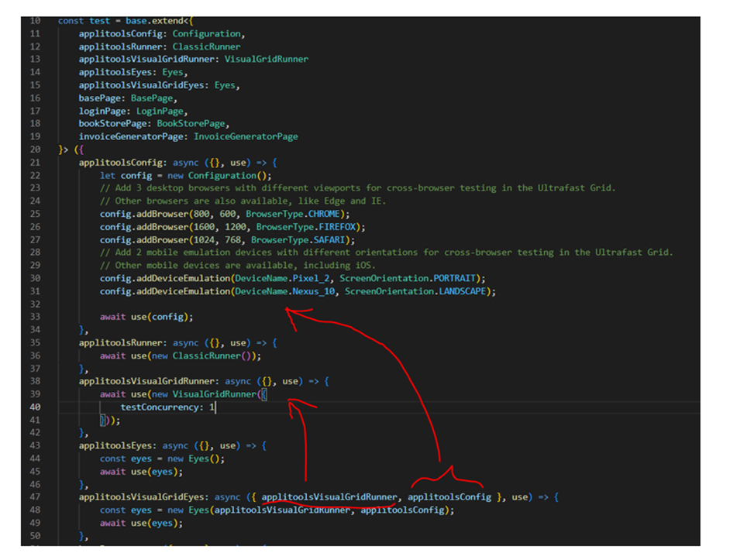Click line number 40 in the gutter
The width and height of the screenshot is (730, 560).
[35, 407]
